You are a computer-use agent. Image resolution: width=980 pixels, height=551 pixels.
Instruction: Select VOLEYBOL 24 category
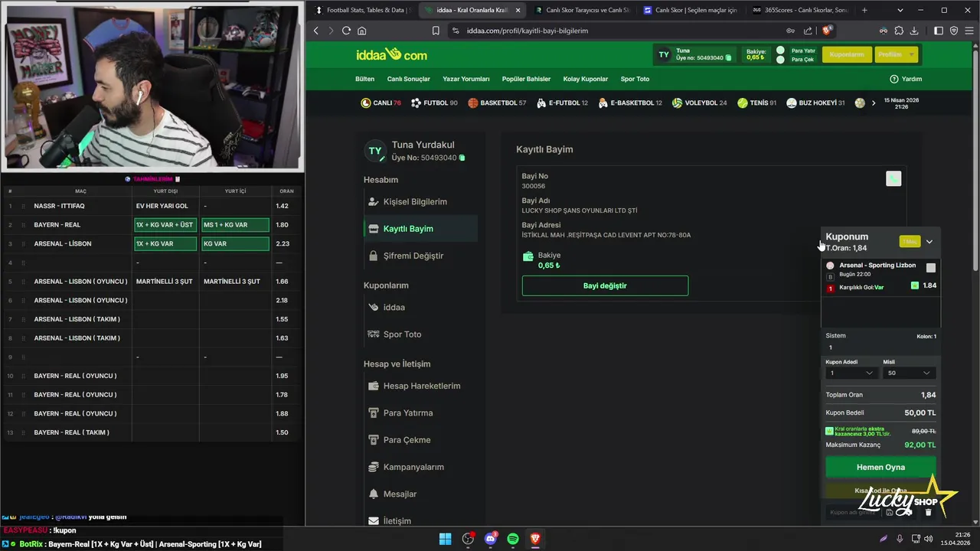(x=699, y=103)
